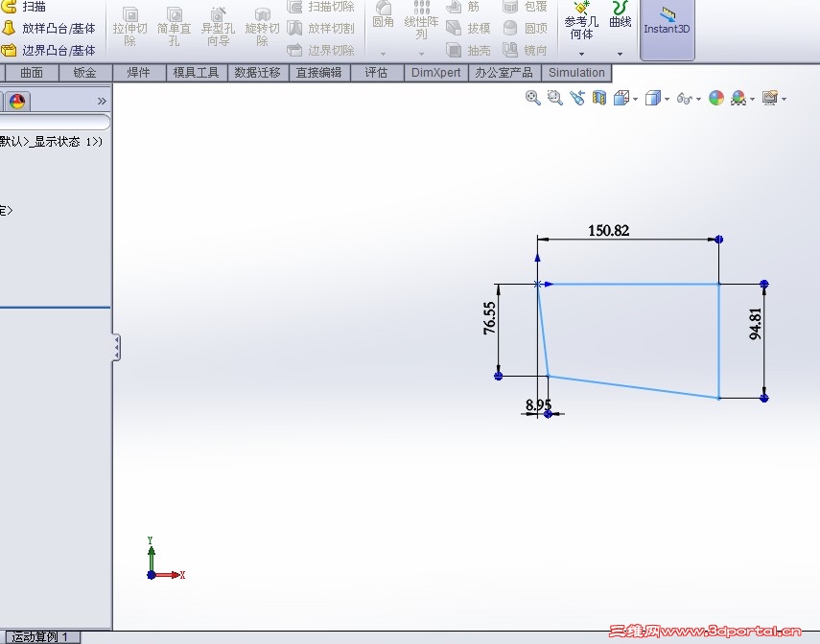Open the DisplayManager color ball tab

coord(18,101)
